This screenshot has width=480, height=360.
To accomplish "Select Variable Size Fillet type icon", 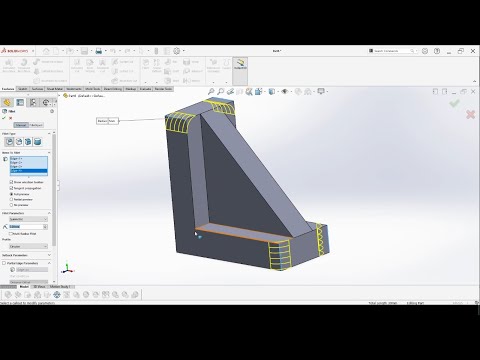I will pos(19,142).
